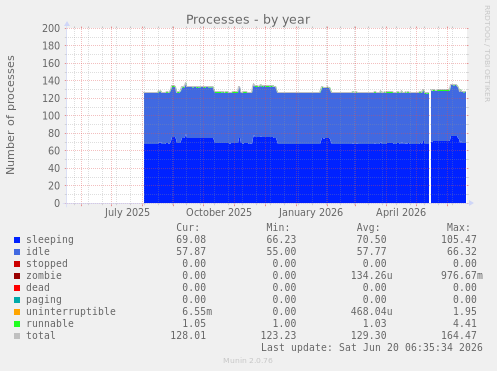Screen dimensions: 497x371
Task: Click the total legend color swatch
Action: [x=17, y=336]
